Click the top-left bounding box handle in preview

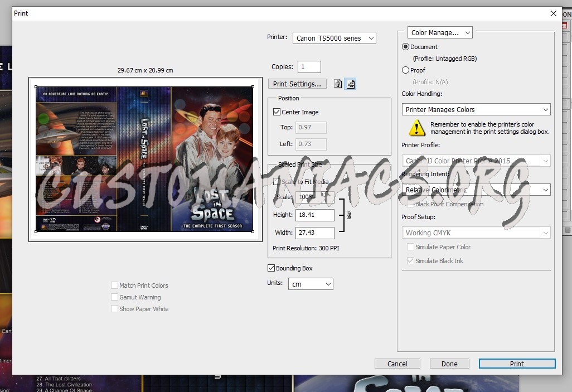coord(36,86)
